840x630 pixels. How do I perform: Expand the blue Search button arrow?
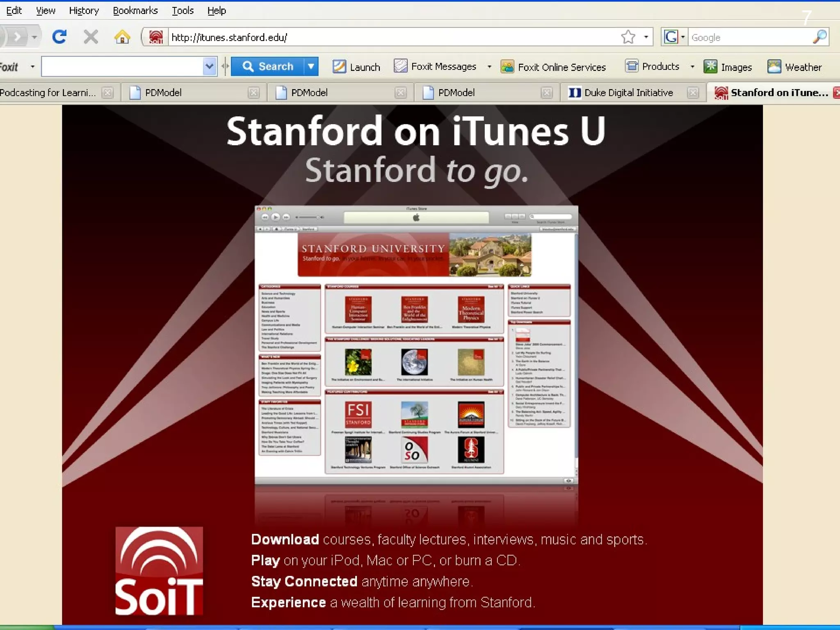(311, 66)
